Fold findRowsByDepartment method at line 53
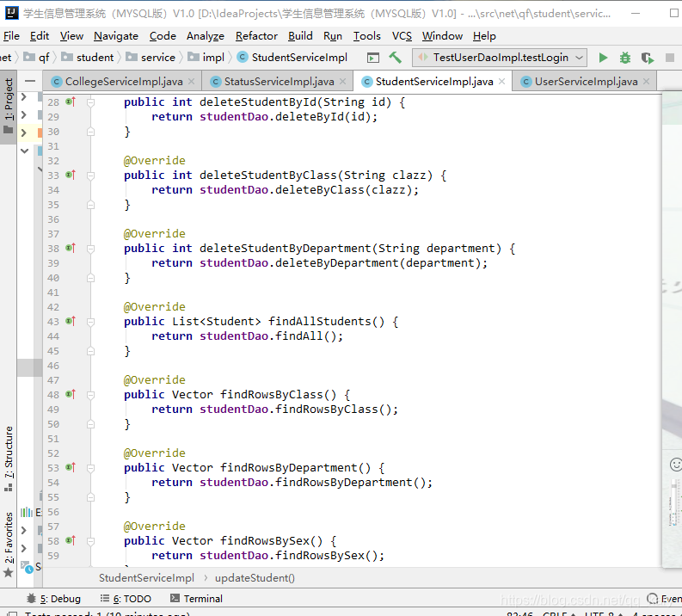Screen dimensions: 682x616 point(90,468)
